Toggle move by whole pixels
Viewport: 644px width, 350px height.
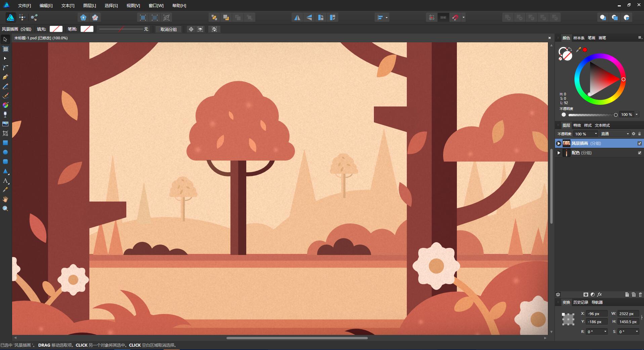pos(443,17)
